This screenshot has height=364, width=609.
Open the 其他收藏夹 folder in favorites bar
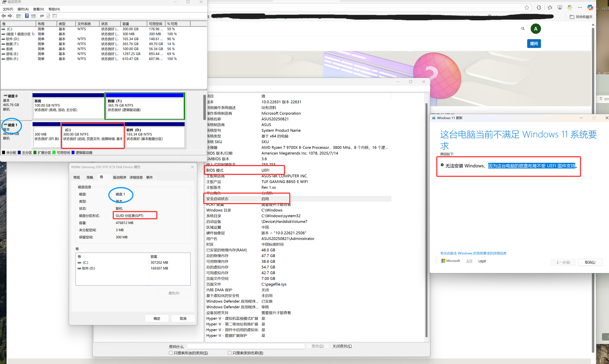pos(581,17)
